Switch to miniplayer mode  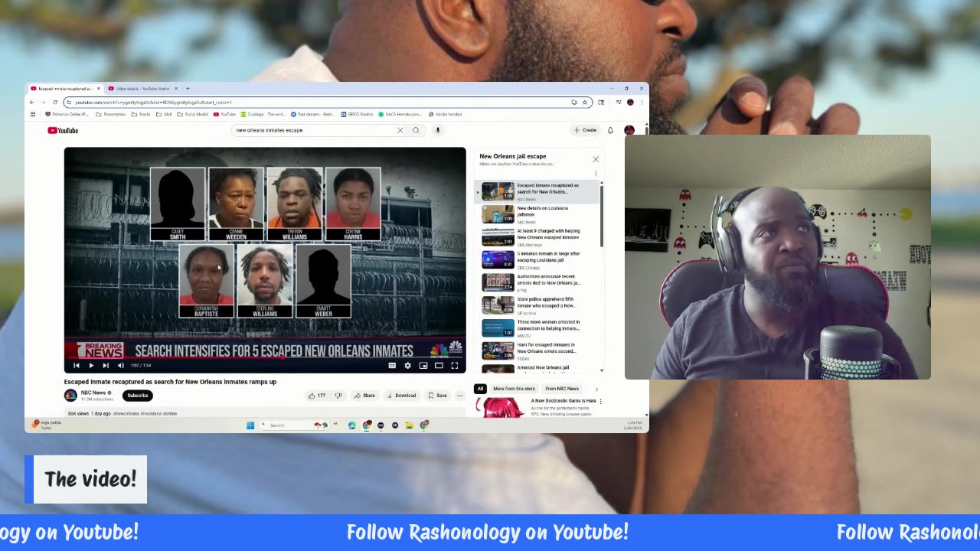coord(423,366)
